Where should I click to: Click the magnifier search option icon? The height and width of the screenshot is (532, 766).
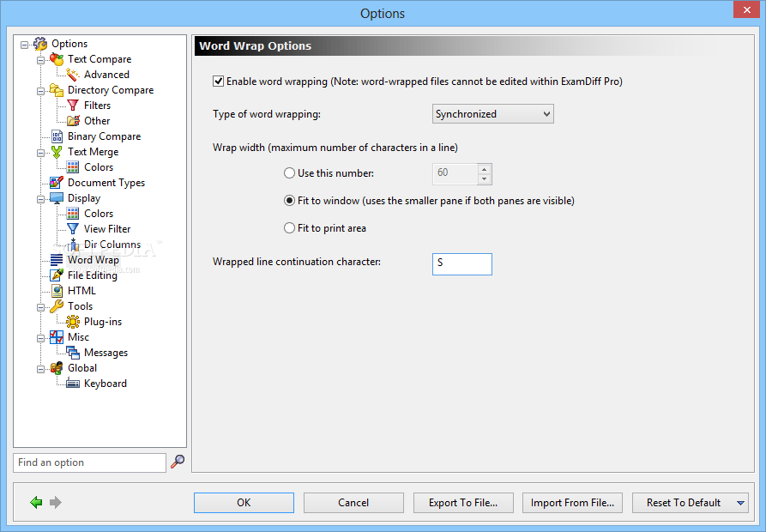coord(178,462)
